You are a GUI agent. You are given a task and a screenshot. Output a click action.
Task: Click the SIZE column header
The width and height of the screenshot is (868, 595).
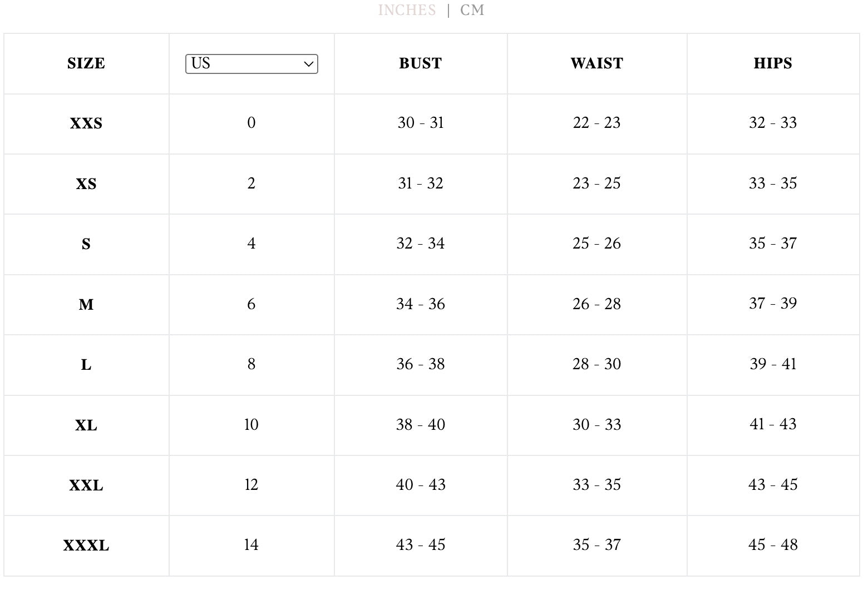[x=86, y=63]
